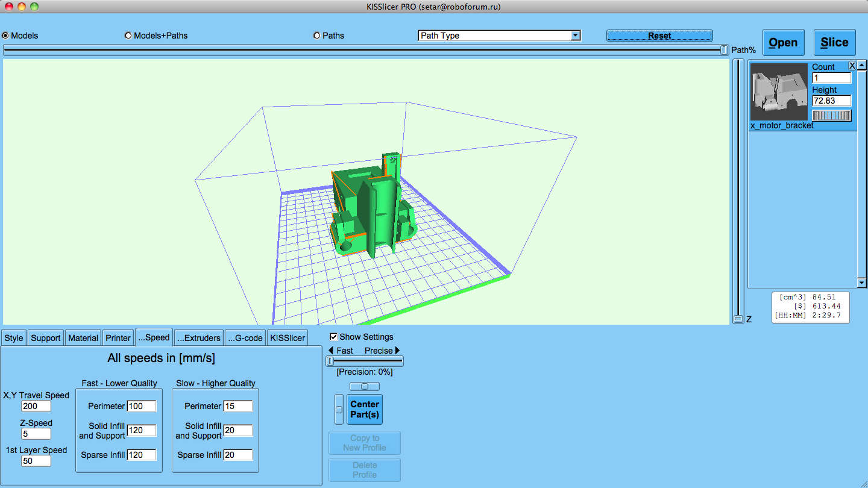Remove x_motor_bracket model with X icon

pos(852,65)
